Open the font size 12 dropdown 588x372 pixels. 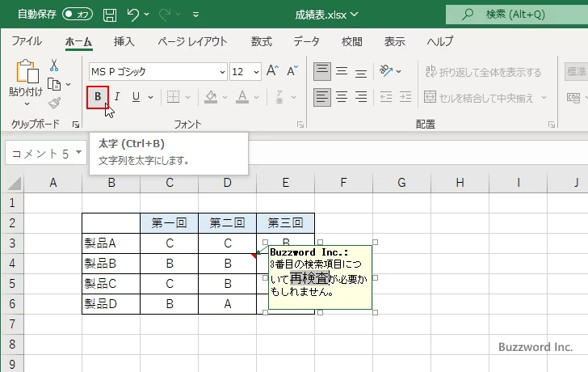click(x=257, y=72)
